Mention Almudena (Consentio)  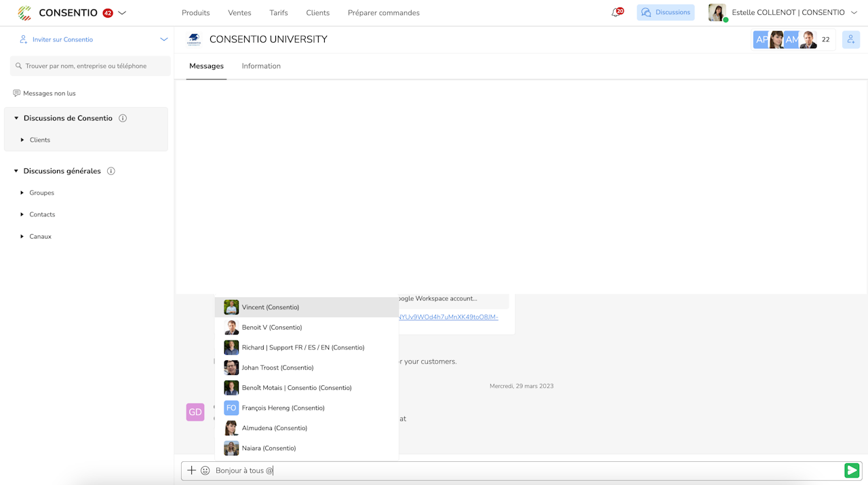point(307,428)
